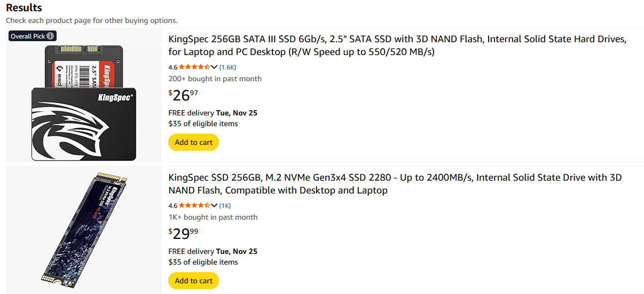The height and width of the screenshot is (294, 644).
Task: Click the Overall Pick info icon
Action: click(50, 36)
